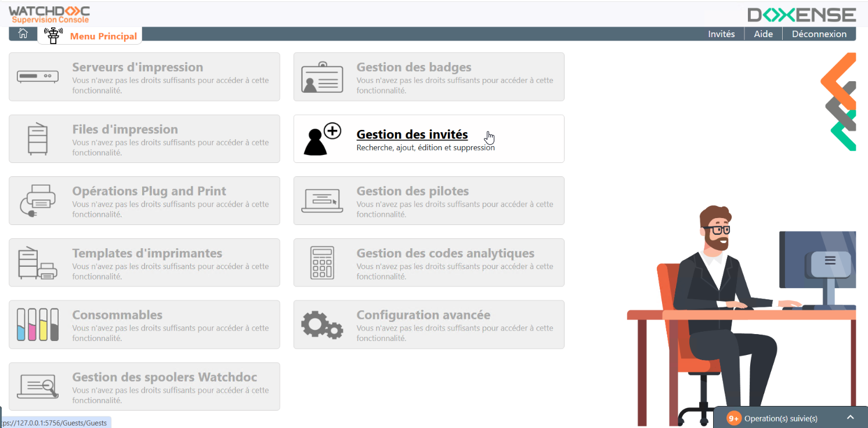Open the Aide menu
This screenshot has height=428, width=868.
763,34
